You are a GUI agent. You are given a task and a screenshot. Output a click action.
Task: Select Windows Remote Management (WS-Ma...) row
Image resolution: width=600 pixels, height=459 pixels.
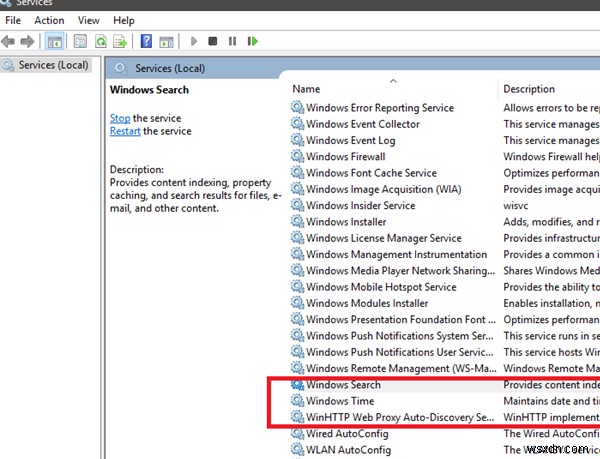445,368
